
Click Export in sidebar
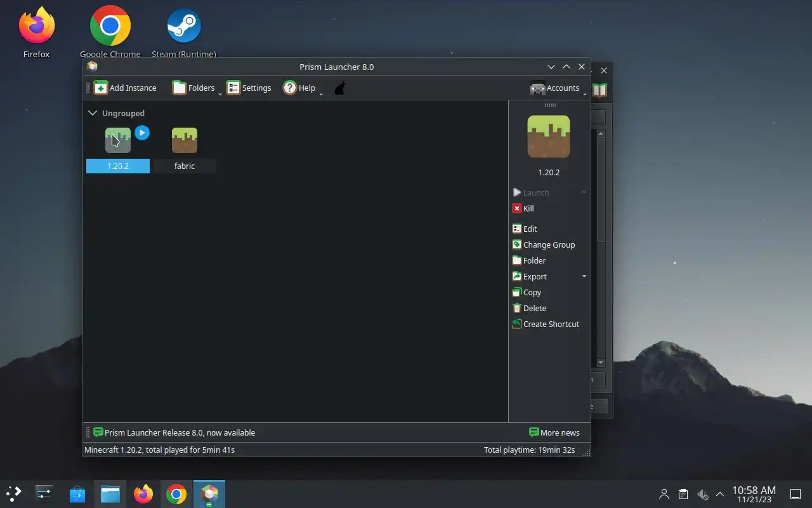(x=530, y=276)
